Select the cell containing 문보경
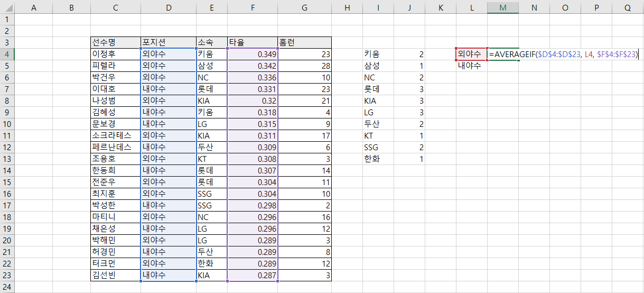The height and width of the screenshot is (293, 644). click(x=115, y=124)
